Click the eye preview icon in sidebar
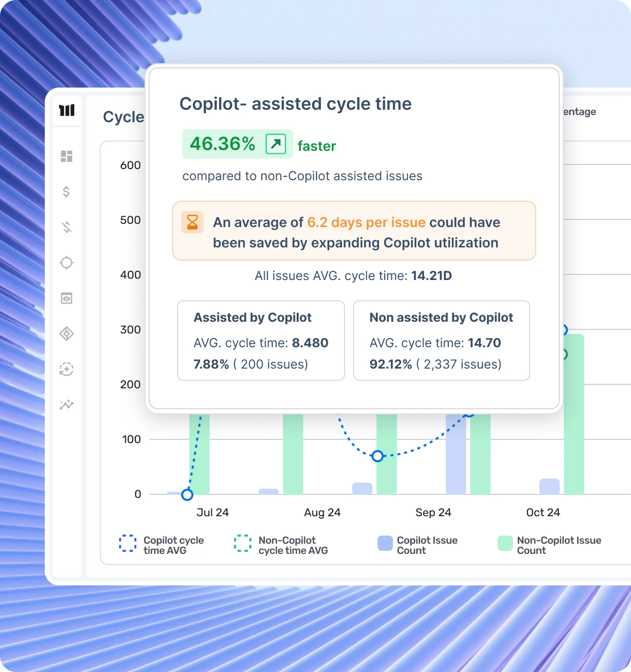Image resolution: width=631 pixels, height=672 pixels. pos(67,298)
